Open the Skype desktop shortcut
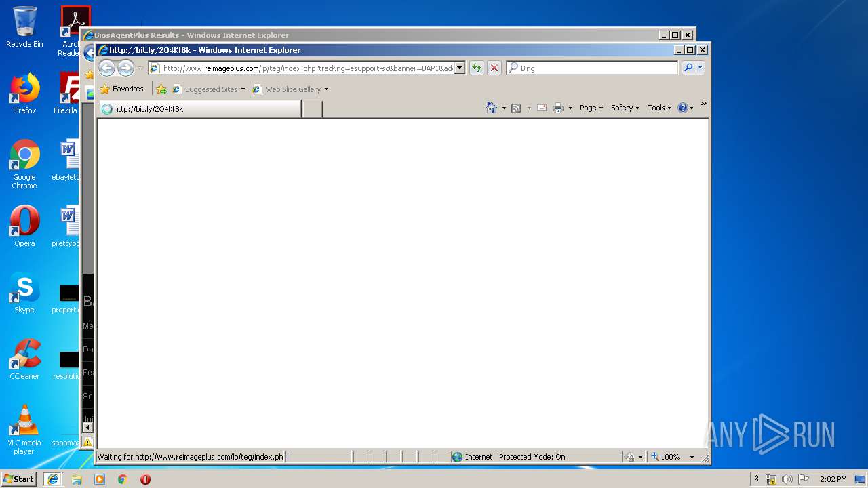This screenshot has height=488, width=868. click(24, 293)
